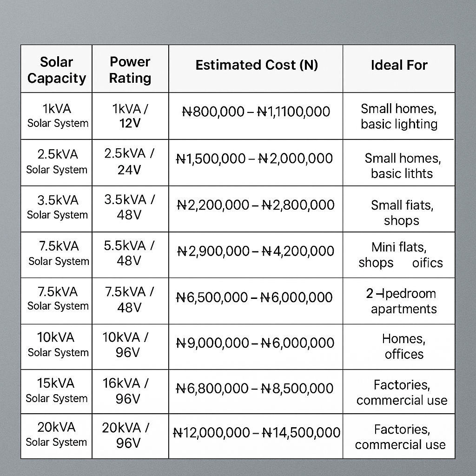Click the cost cell starting with ₦800,000

coord(256,112)
